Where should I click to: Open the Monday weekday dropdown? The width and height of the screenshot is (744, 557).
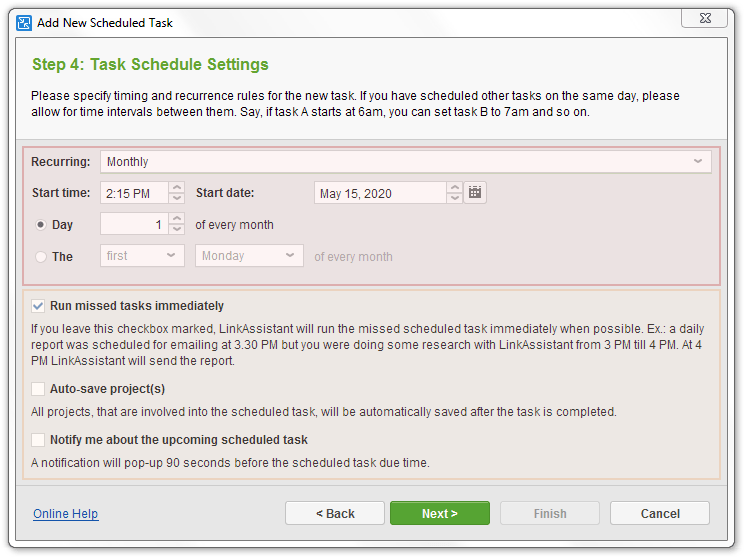tap(249, 256)
